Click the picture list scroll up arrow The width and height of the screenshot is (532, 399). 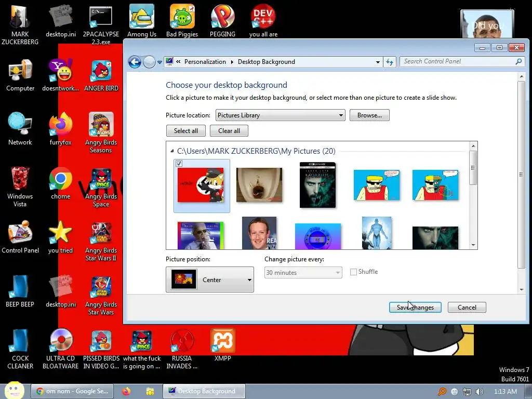tap(473, 146)
